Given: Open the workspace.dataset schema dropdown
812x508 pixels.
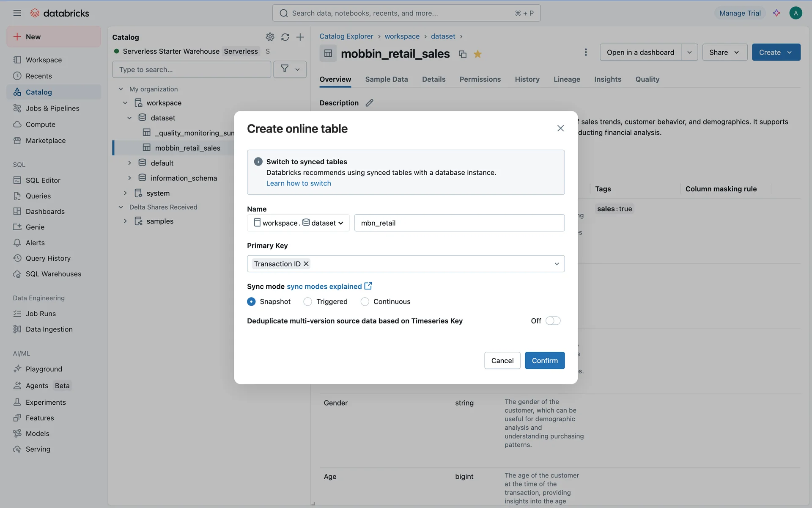Looking at the screenshot, I should coord(298,223).
